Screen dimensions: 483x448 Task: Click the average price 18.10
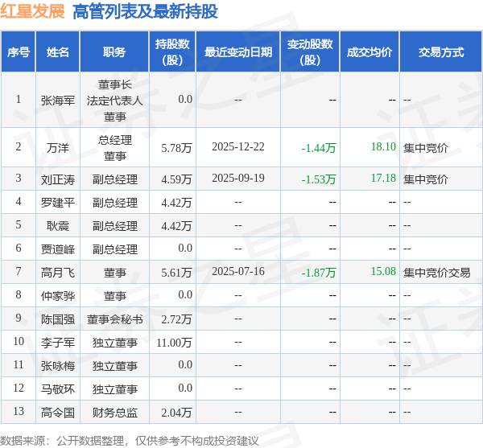tap(383, 146)
